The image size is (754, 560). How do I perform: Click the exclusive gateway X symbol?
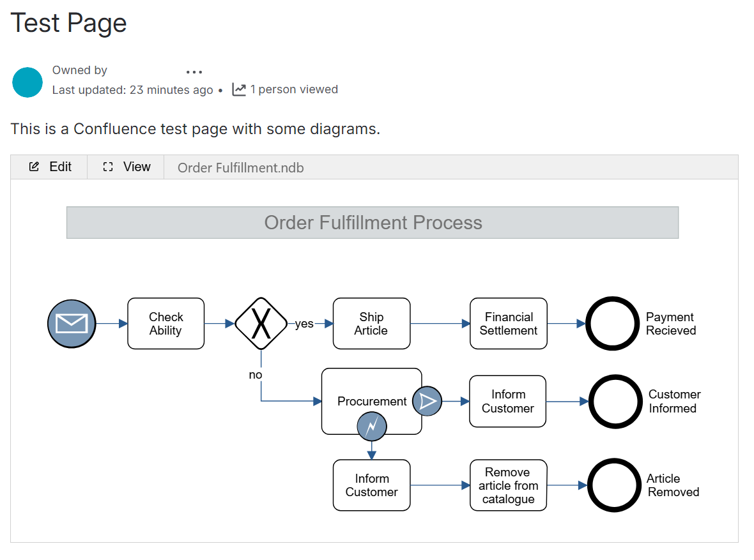tap(261, 323)
